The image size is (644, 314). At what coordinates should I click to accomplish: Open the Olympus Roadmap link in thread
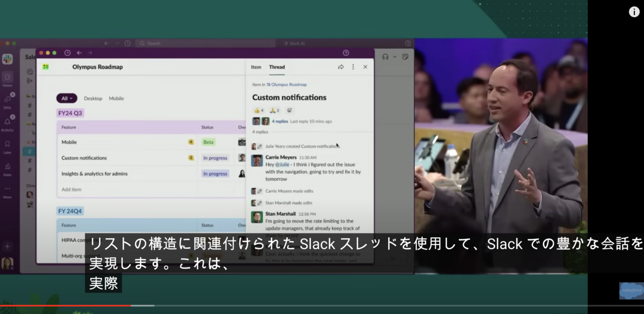(x=289, y=84)
